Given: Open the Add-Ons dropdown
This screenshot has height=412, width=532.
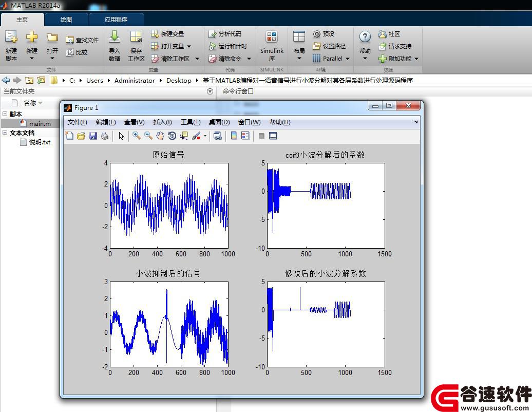Looking at the screenshot, I should tap(416, 59).
